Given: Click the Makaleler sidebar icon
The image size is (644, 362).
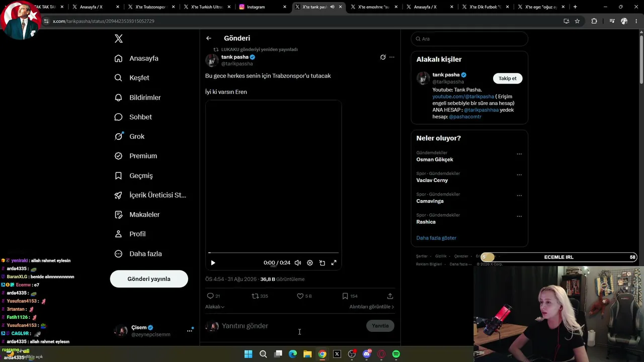Looking at the screenshot, I should point(118,215).
